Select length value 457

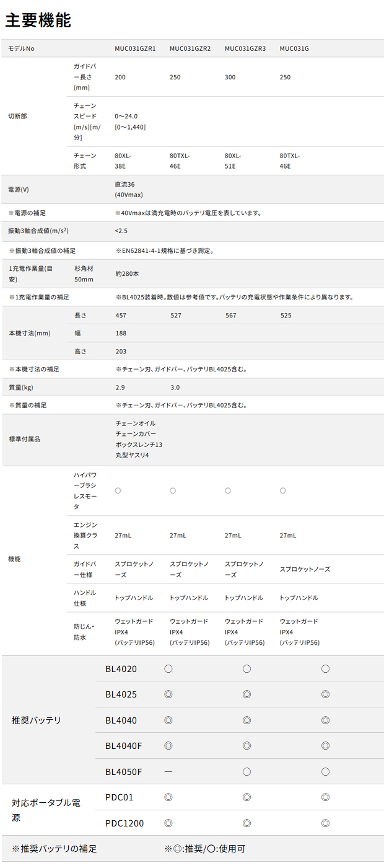click(121, 315)
